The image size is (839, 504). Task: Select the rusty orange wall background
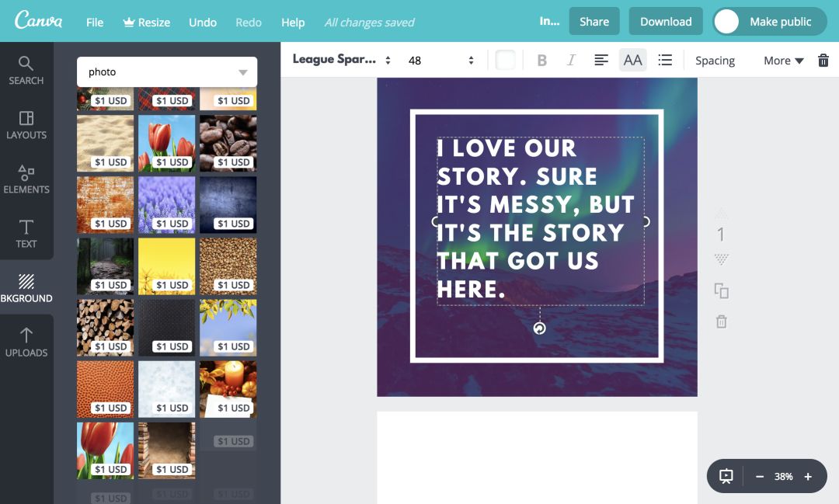[x=106, y=205]
